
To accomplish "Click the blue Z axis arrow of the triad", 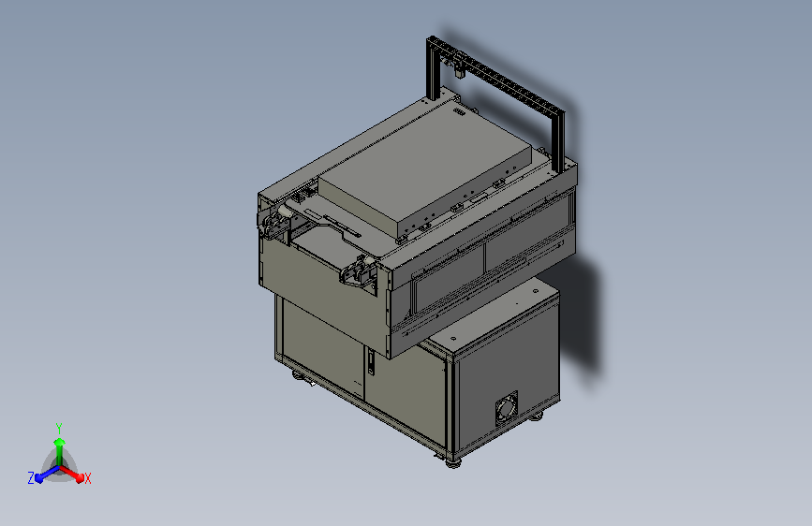I will pos(47,475).
